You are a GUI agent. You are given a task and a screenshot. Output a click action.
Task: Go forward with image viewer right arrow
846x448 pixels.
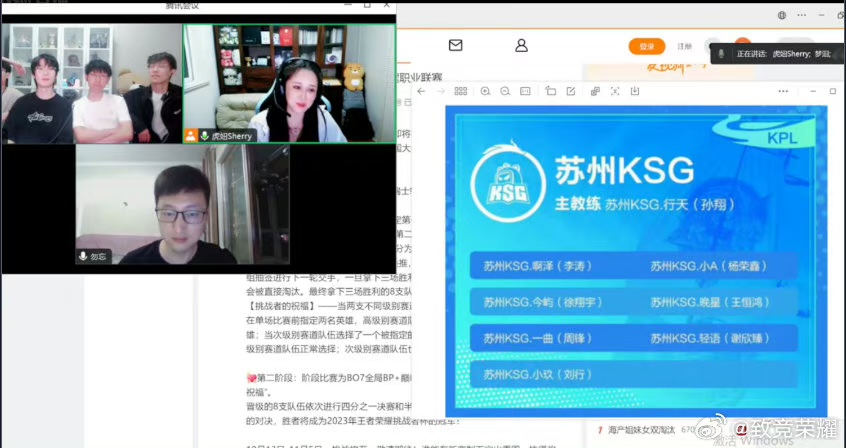click(440, 91)
